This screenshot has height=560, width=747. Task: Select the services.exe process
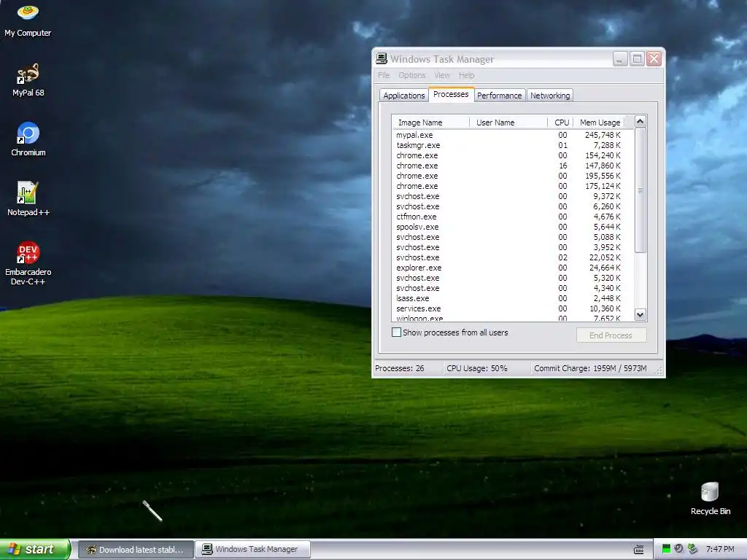513,309
